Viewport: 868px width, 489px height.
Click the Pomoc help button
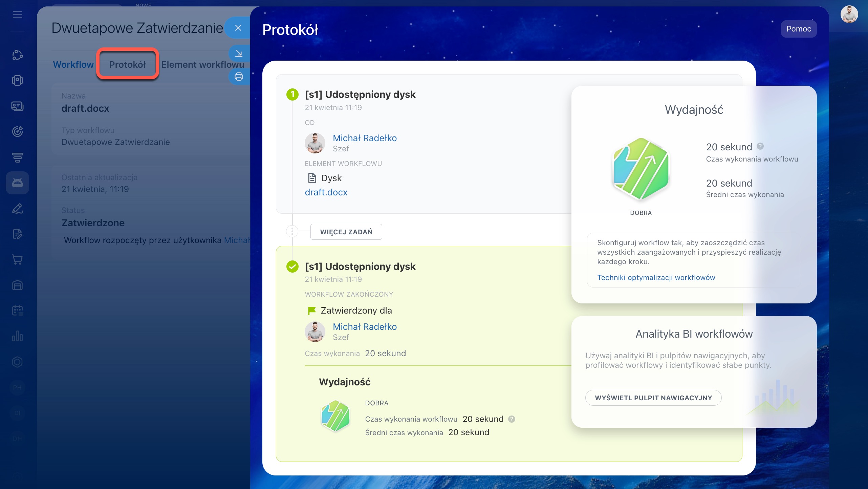[799, 29]
